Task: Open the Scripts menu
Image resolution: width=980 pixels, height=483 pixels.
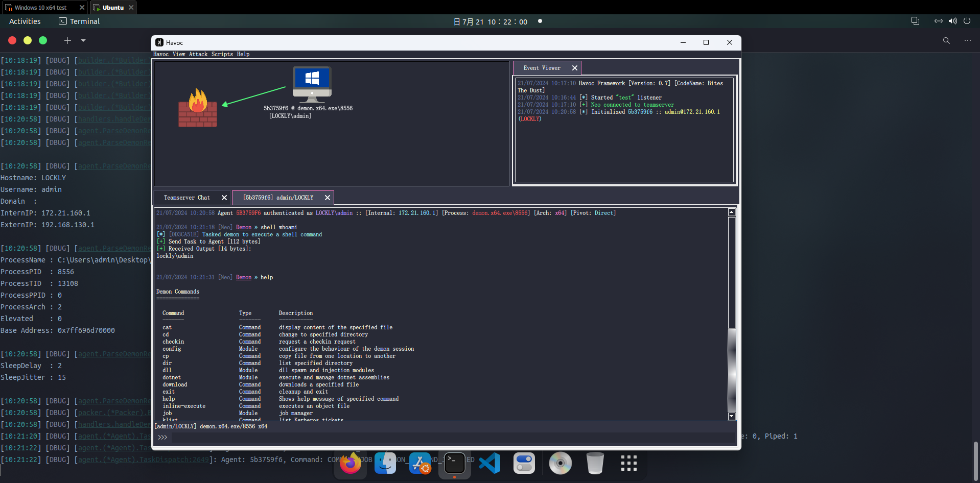Action: (222, 54)
